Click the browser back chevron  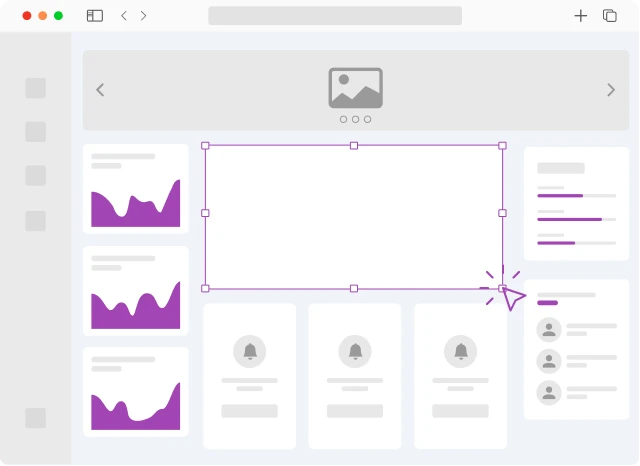pos(124,15)
